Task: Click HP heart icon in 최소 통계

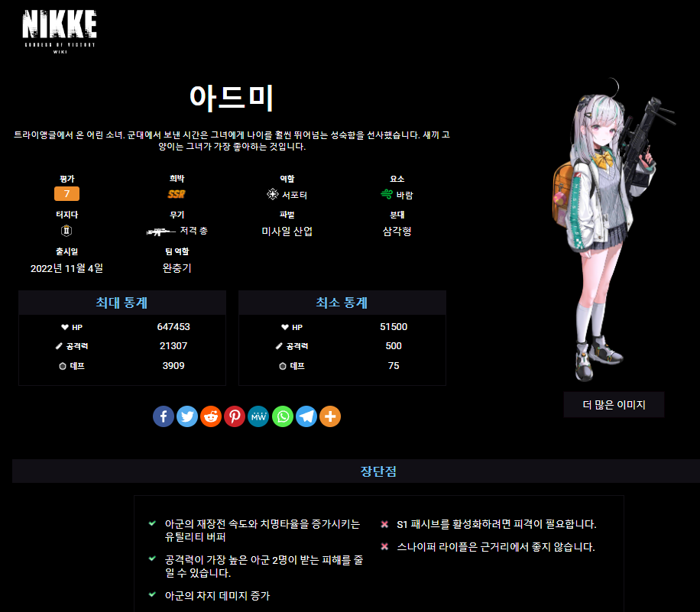Action: click(285, 327)
